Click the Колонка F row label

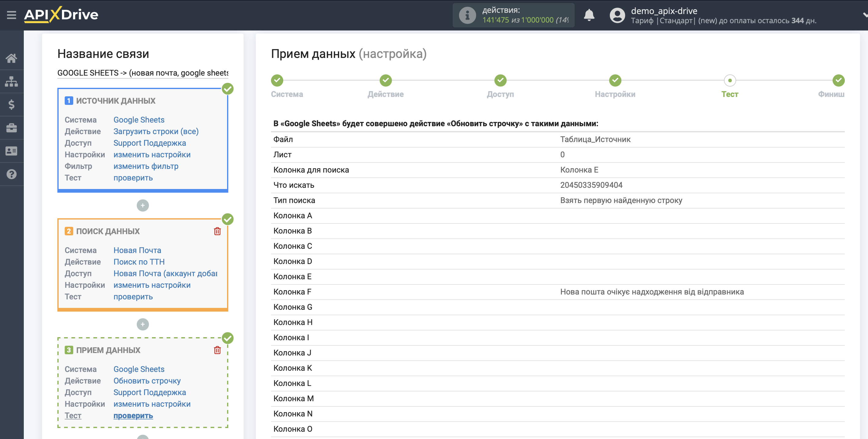click(292, 292)
